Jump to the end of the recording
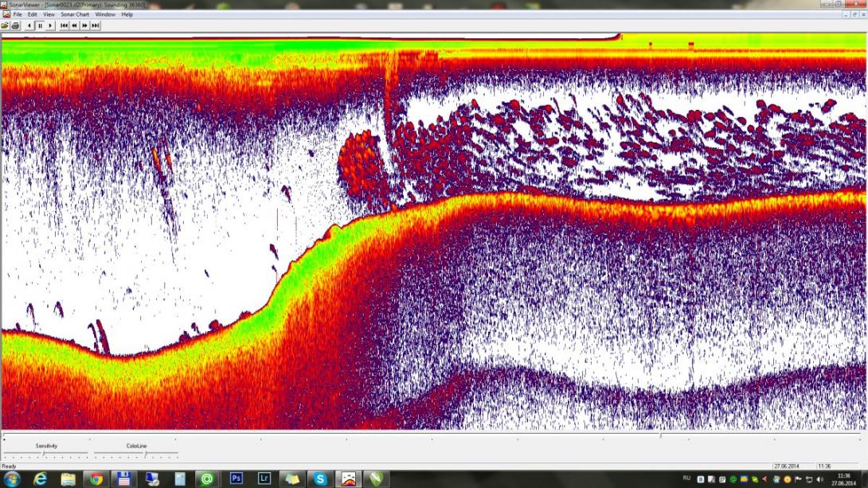Viewport: 868px width, 488px height. click(96, 25)
